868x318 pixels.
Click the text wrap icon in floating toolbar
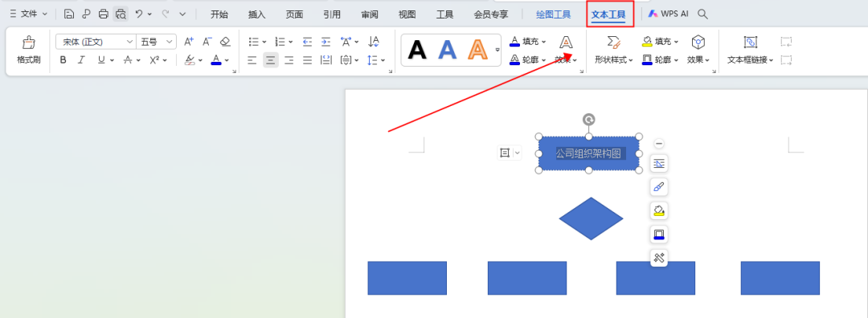coord(659,164)
